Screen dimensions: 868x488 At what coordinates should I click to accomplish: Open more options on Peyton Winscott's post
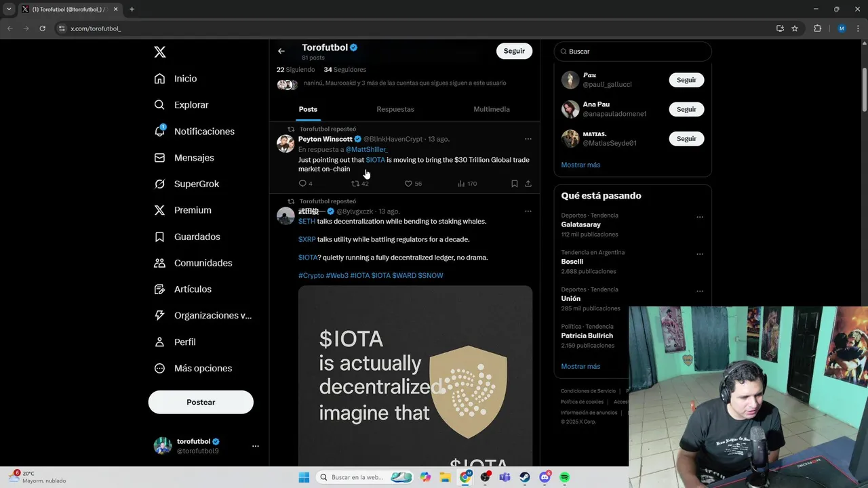pyautogui.click(x=528, y=139)
